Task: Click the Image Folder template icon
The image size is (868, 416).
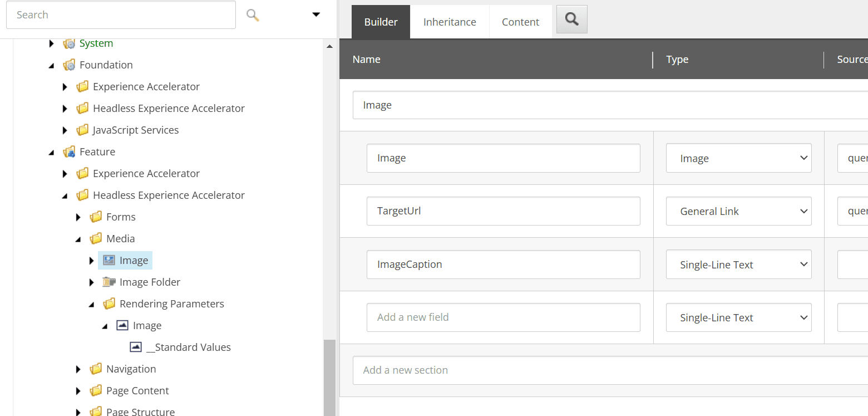Action: point(109,282)
